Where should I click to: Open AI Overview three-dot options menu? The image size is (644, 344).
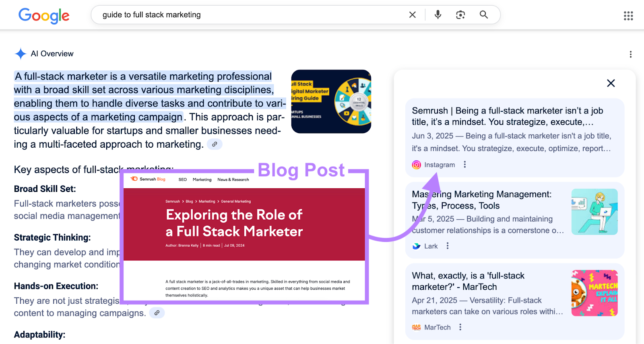click(x=630, y=54)
